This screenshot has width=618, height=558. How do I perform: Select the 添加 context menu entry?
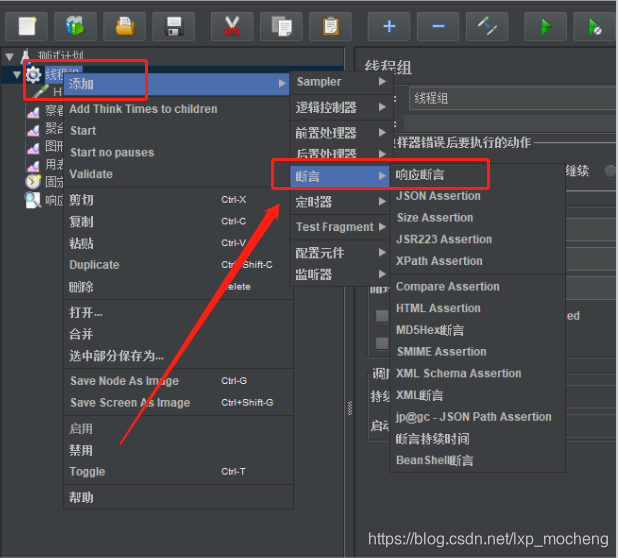[x=177, y=84]
